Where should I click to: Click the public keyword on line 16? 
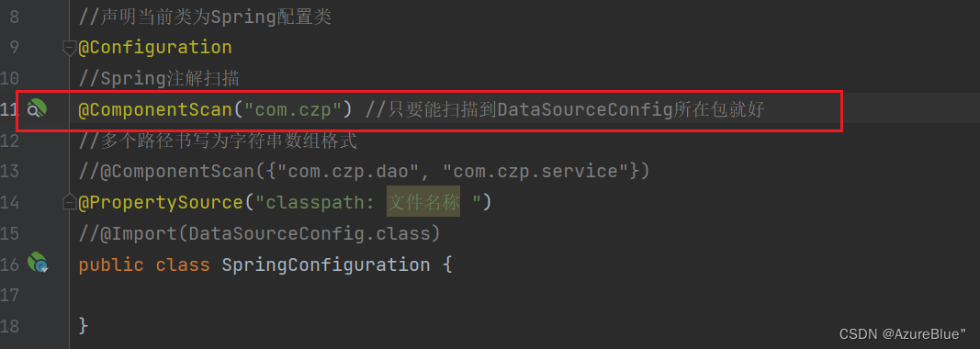coord(110,264)
